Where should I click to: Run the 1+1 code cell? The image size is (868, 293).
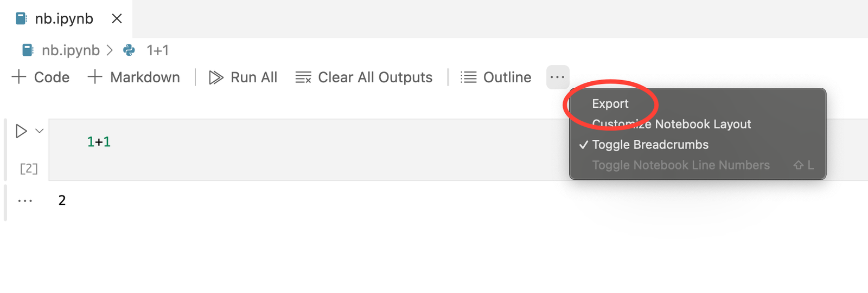pos(21,131)
